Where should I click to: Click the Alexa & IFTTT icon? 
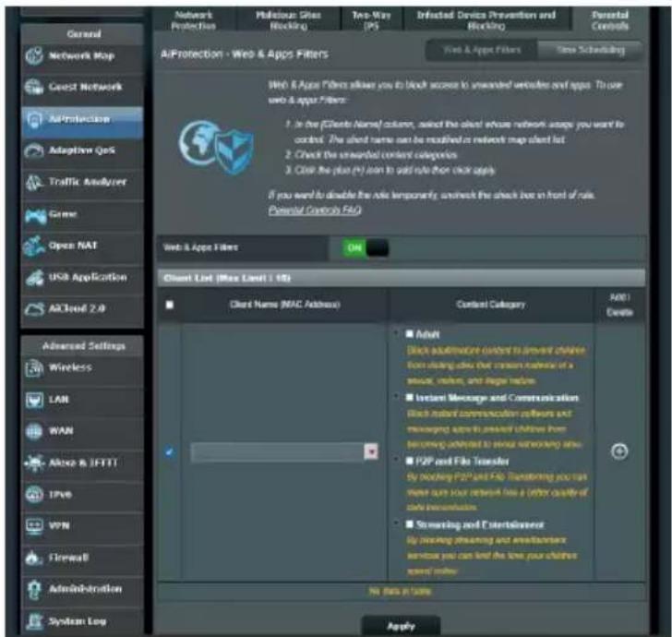click(34, 463)
